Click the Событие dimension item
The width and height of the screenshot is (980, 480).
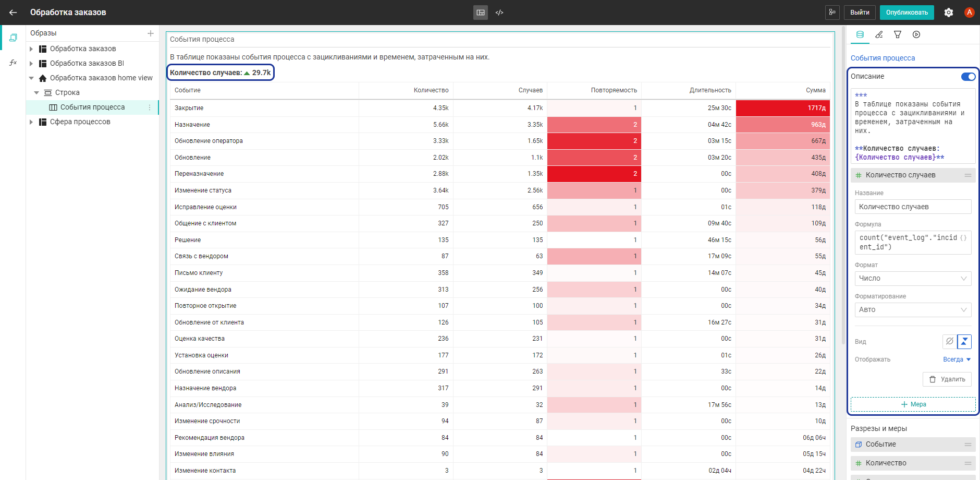913,445
